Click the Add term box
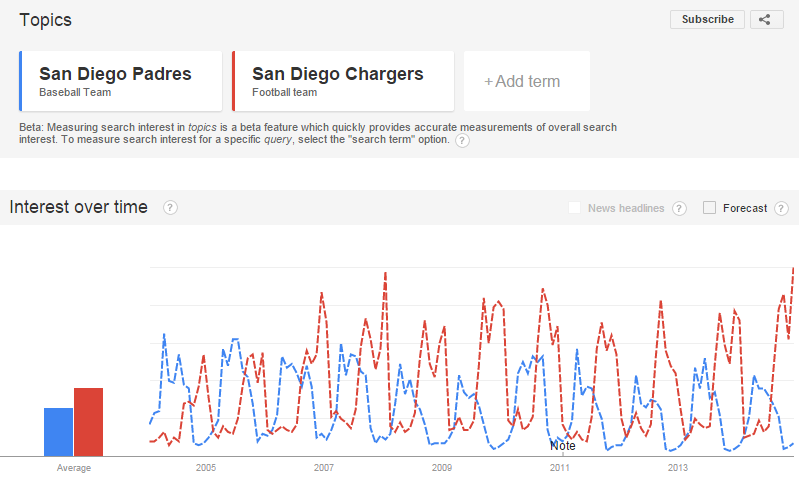Viewport: 800px width, 482px height. point(526,81)
